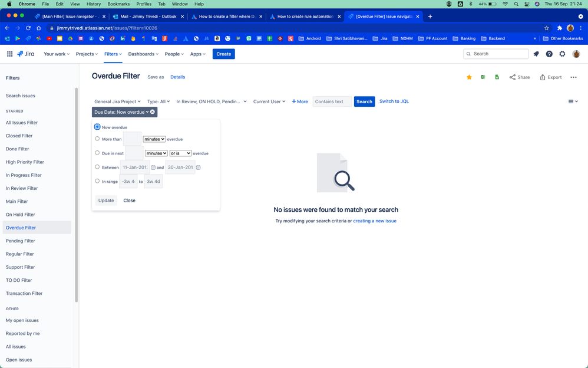Open the Chrome Bookmarks menu

tap(118, 4)
